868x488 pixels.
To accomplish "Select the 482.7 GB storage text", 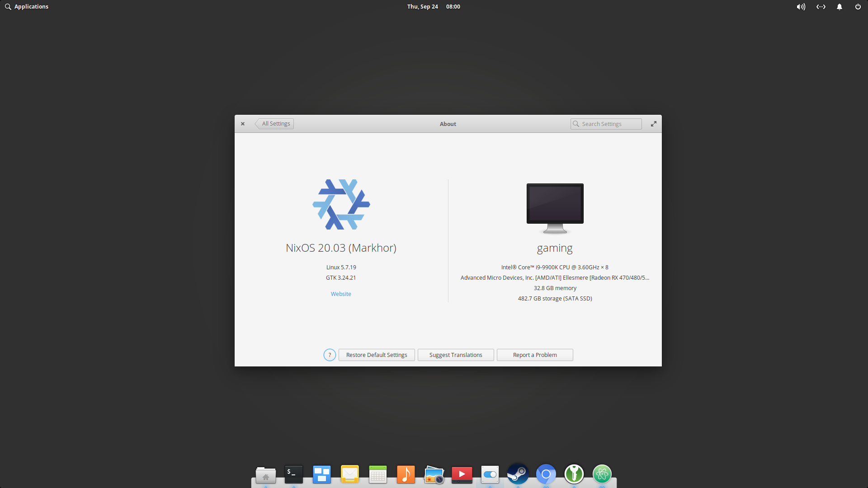I will point(555,299).
